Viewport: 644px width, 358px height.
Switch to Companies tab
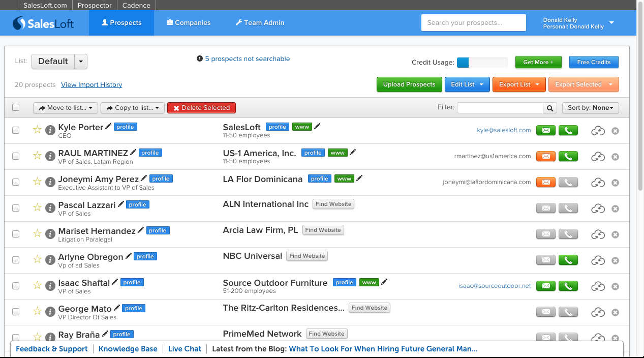(189, 23)
